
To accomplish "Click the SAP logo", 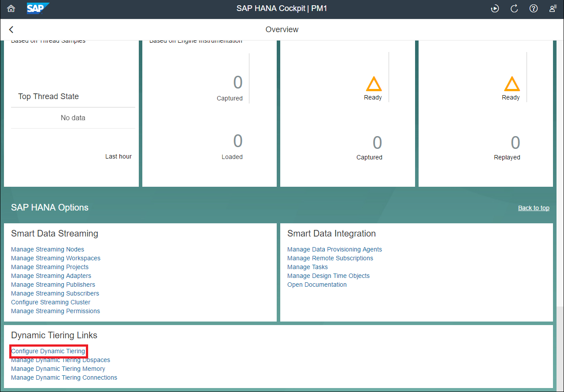I will pyautogui.click(x=38, y=8).
